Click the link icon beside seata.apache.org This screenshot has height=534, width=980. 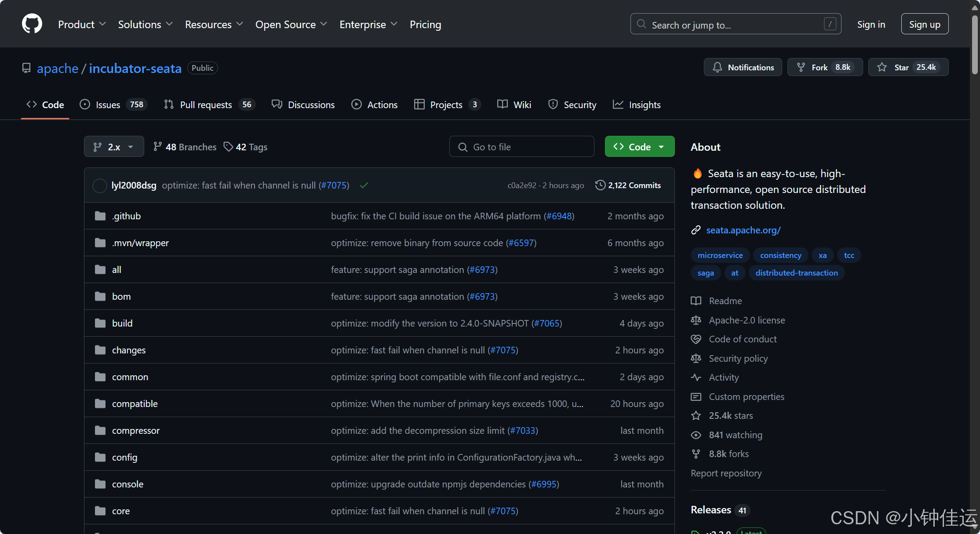click(696, 230)
